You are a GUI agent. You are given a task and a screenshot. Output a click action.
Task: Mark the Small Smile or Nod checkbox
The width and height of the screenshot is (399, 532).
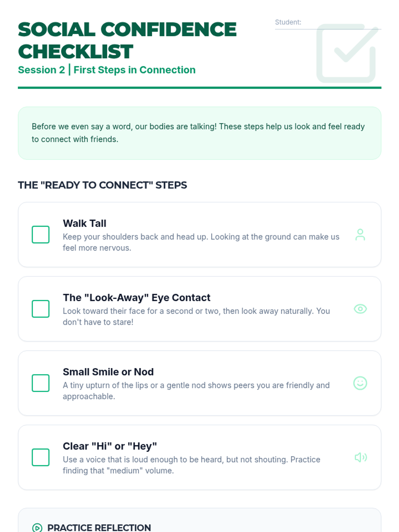(x=41, y=383)
